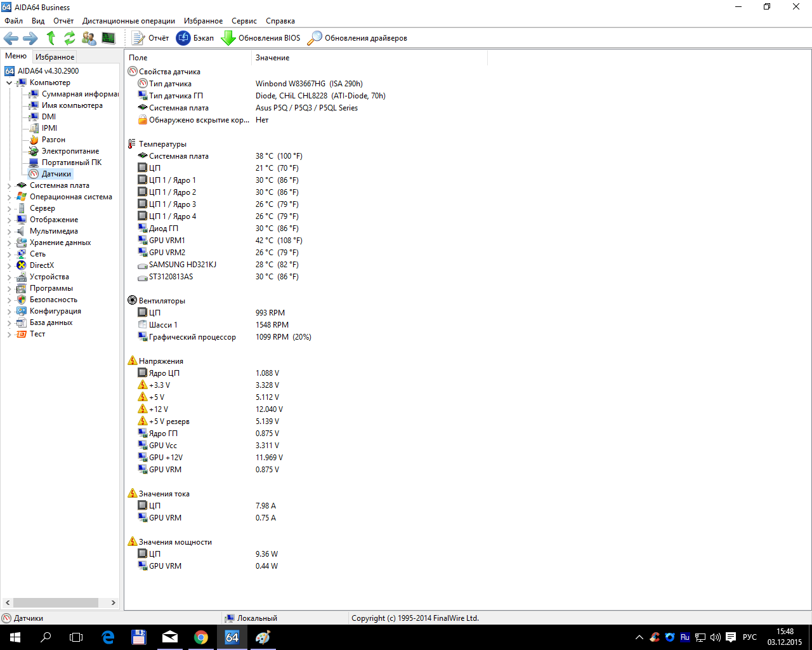Check for Обновления BIOS
The image size is (812, 650).
[261, 38]
